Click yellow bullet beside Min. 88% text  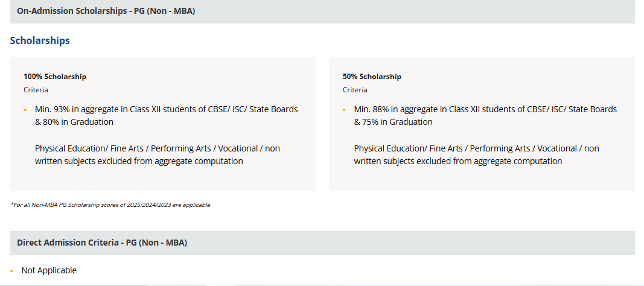pyautogui.click(x=345, y=110)
